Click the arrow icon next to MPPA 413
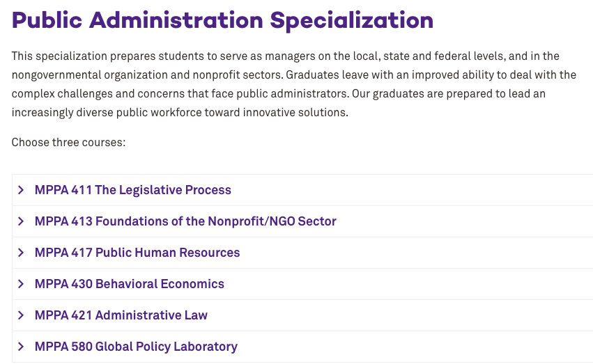 coord(21,221)
